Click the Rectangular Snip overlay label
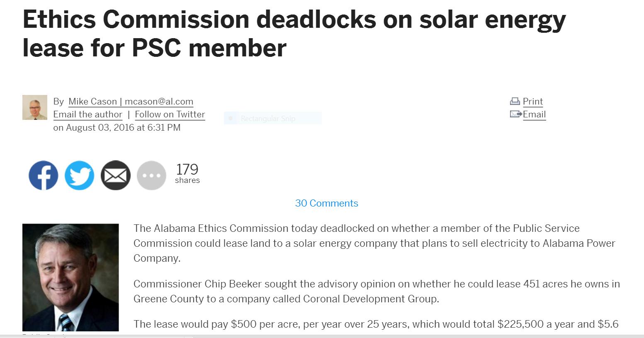 (268, 119)
